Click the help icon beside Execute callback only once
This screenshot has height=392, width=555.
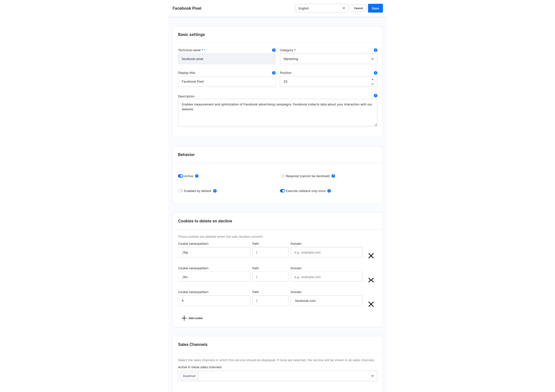(329, 191)
